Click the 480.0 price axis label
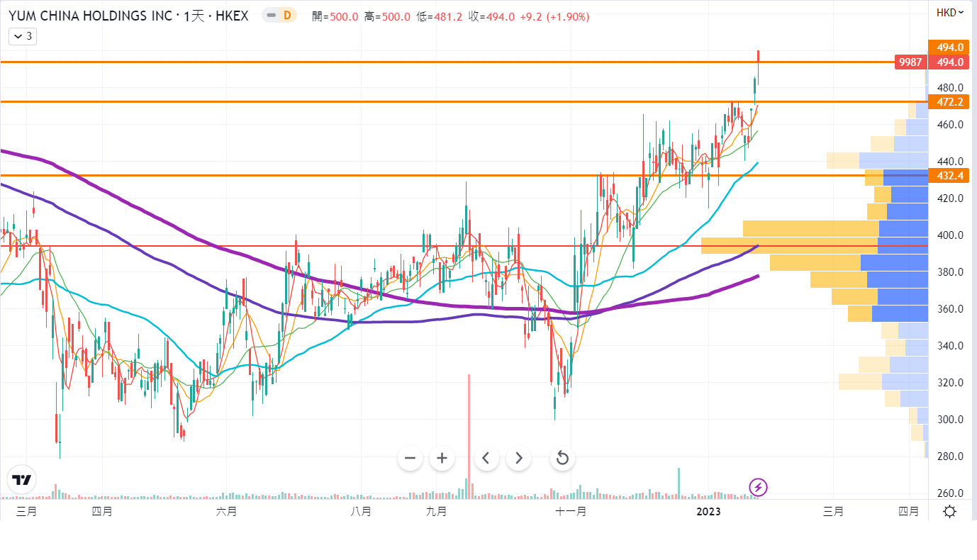 [950, 88]
